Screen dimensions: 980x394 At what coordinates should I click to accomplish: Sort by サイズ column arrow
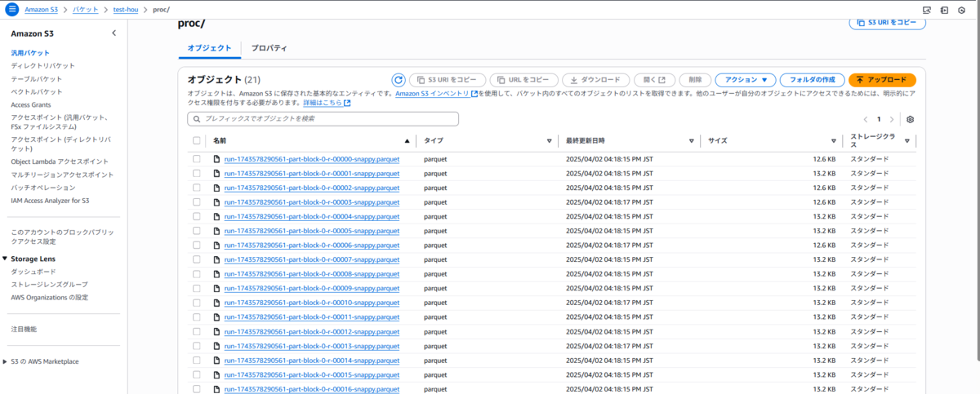[834, 141]
